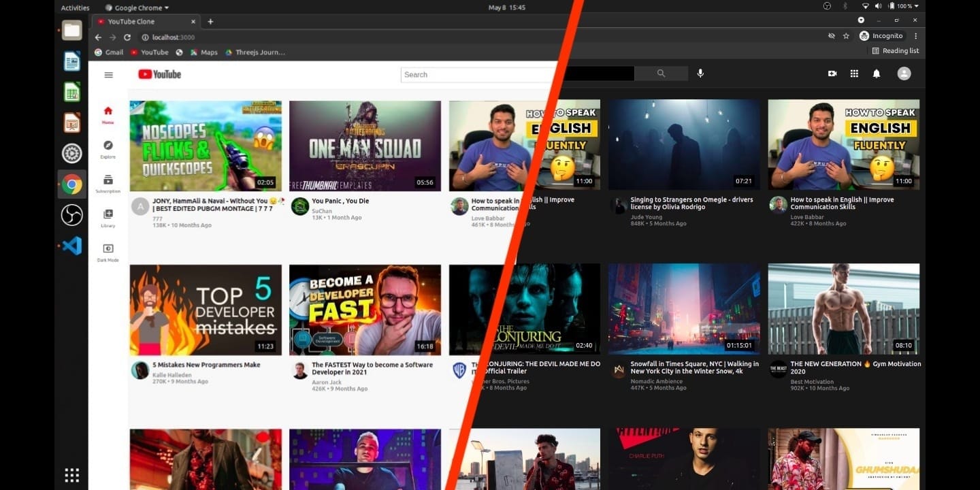Launch LibreOffice Impress from the dock

pos(72,122)
